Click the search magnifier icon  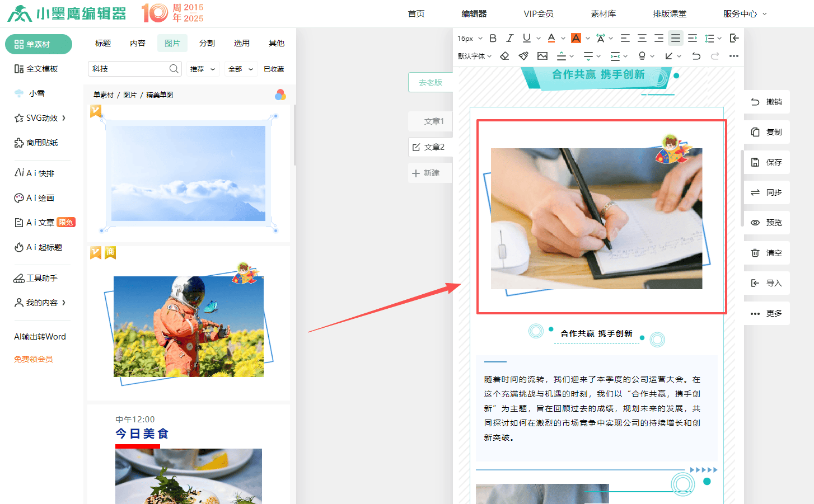174,69
